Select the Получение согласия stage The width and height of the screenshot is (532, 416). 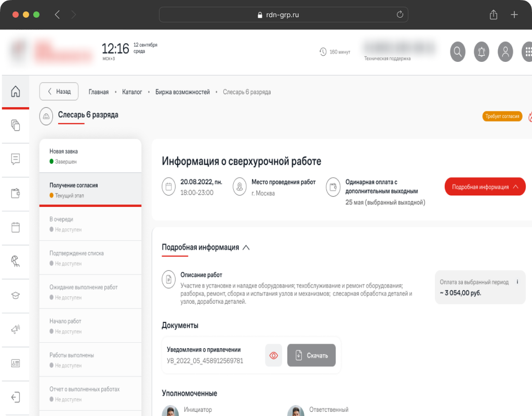pyautogui.click(x=90, y=190)
